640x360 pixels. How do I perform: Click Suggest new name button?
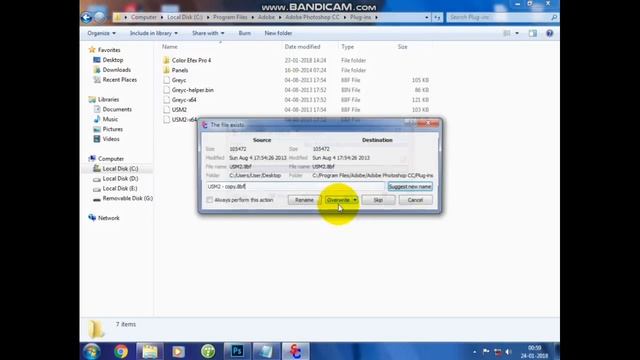pos(410,187)
